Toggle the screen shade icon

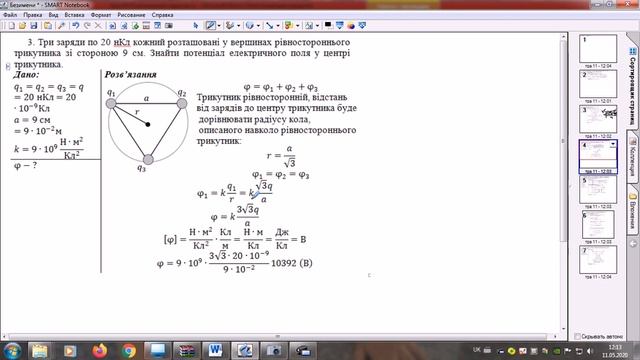tap(146, 26)
